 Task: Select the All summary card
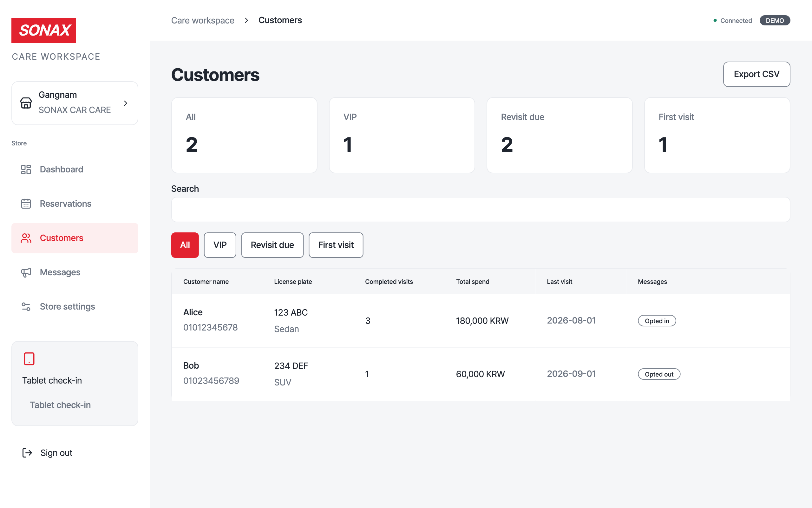244,135
